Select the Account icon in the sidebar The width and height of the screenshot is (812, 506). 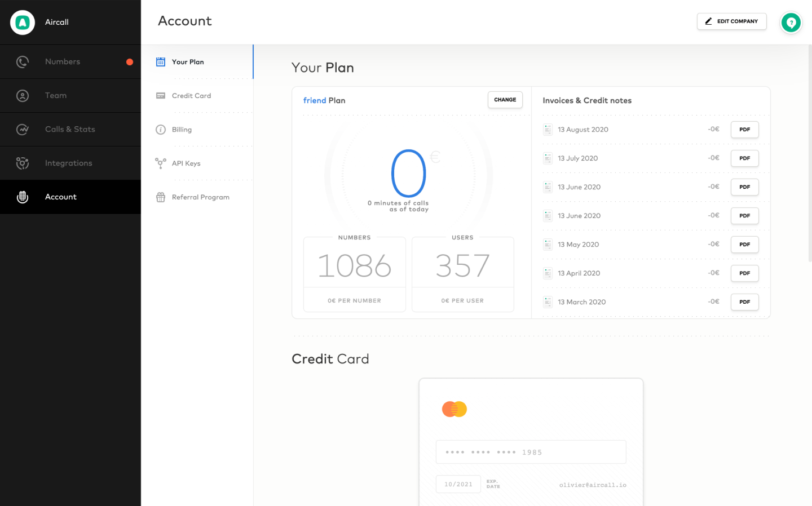click(22, 197)
